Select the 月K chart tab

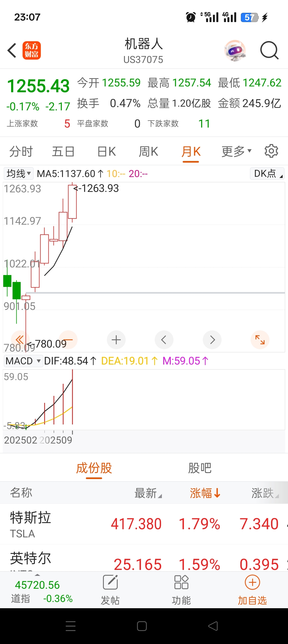point(191,151)
